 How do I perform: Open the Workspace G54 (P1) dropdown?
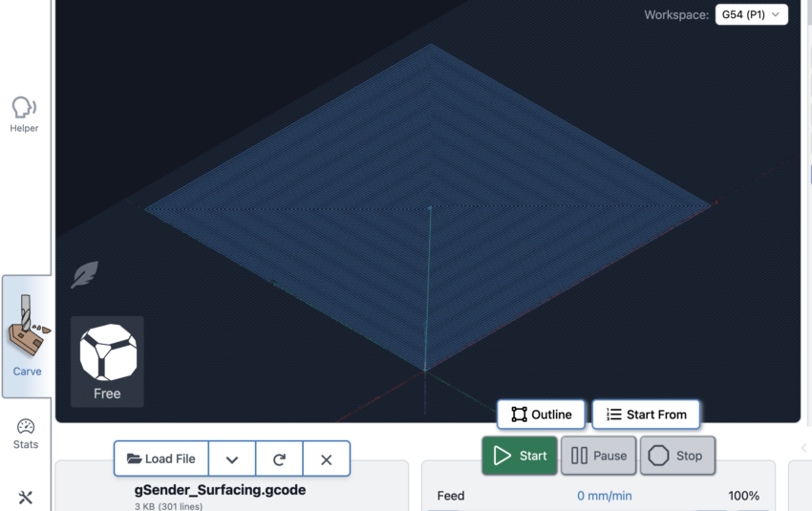point(752,14)
